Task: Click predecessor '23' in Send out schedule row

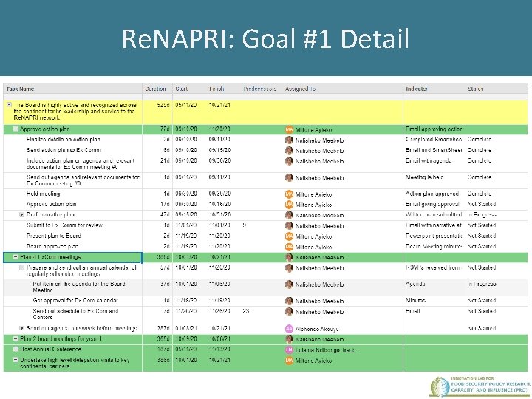Action: tap(246, 310)
